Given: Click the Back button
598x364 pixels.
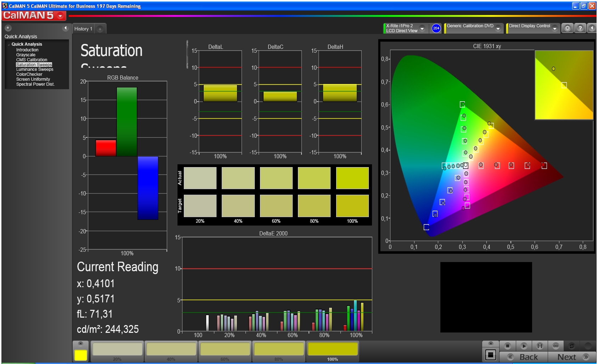Looking at the screenshot, I should tap(524, 357).
